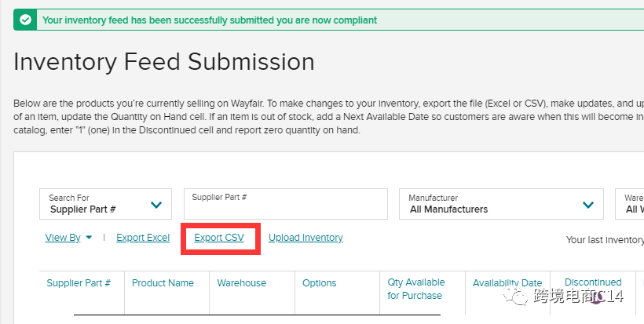Open the Upload Inventory link
This screenshot has width=644, height=324.
point(306,238)
